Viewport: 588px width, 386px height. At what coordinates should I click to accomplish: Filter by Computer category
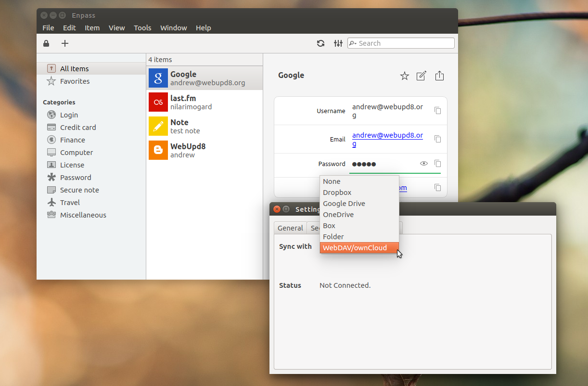click(x=91, y=153)
